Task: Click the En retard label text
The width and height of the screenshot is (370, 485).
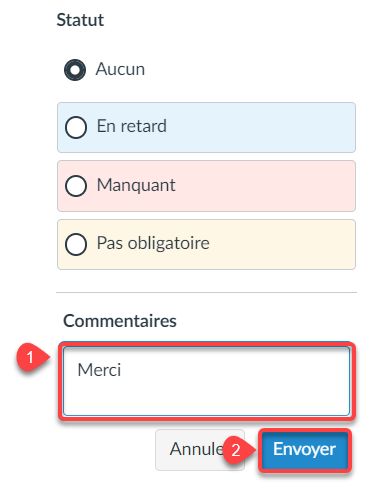Action: point(132,126)
